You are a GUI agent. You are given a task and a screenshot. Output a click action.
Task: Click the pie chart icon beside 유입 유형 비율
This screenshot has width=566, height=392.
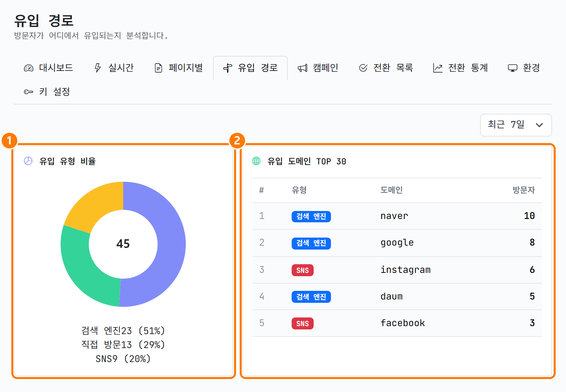pyautogui.click(x=28, y=161)
